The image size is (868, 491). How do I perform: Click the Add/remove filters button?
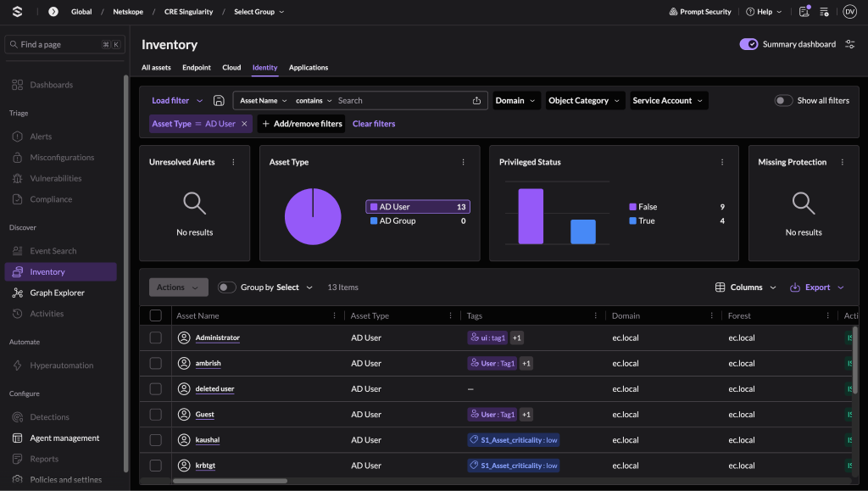(x=301, y=124)
